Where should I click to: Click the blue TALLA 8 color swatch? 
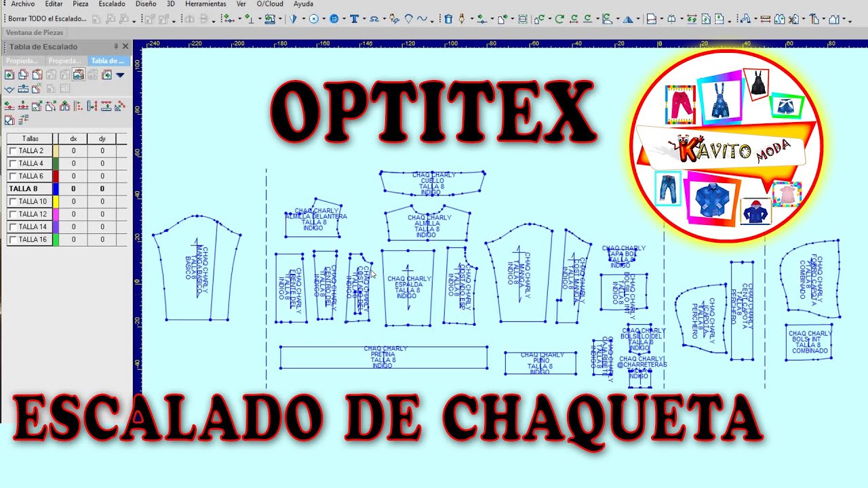(56, 189)
